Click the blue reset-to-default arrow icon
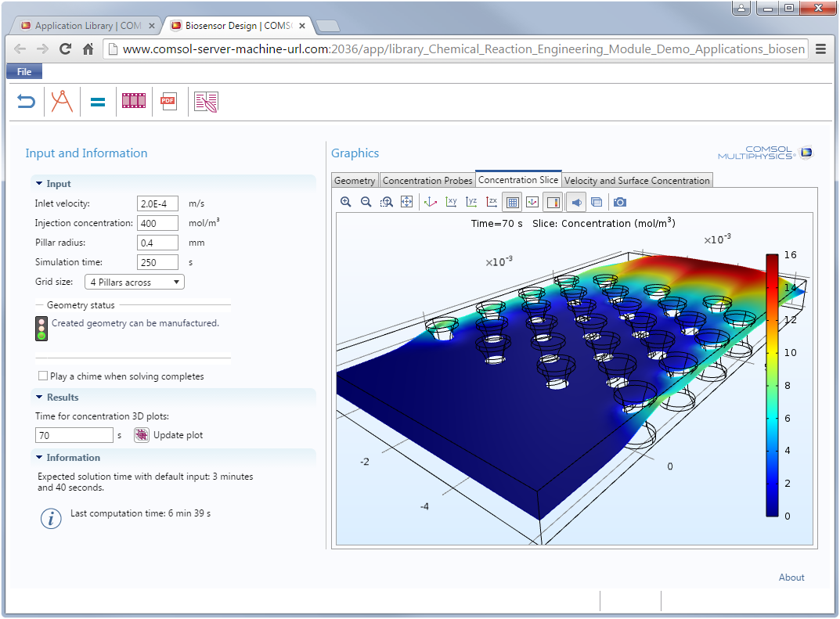Viewport: 840px width, 619px height. [x=26, y=101]
